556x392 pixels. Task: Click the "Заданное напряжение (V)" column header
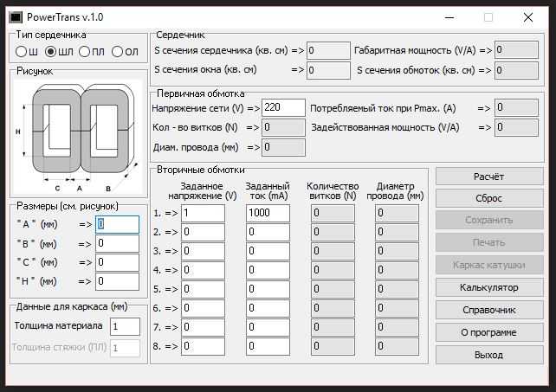202,191
